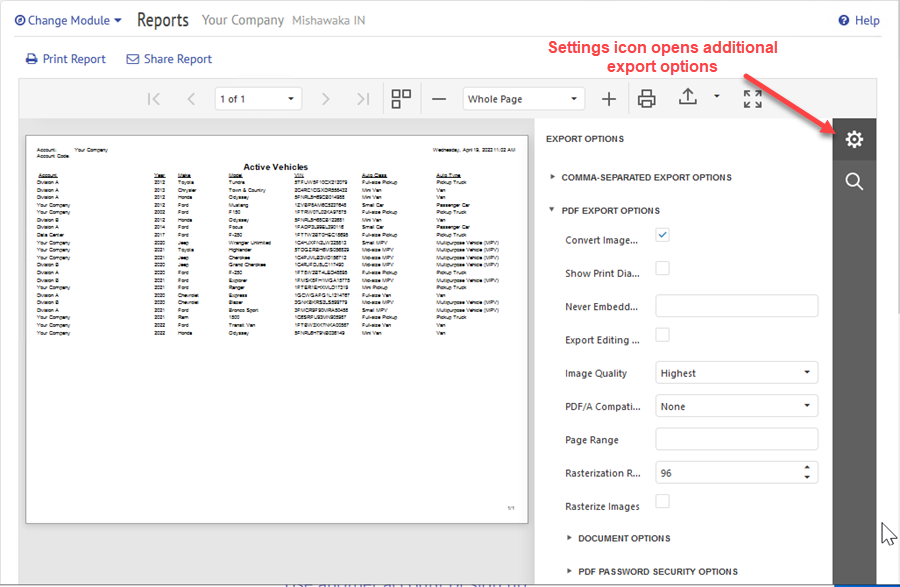This screenshot has width=900, height=587.
Task: Click the EXPORT OPTIONS panel title
Action: [585, 139]
